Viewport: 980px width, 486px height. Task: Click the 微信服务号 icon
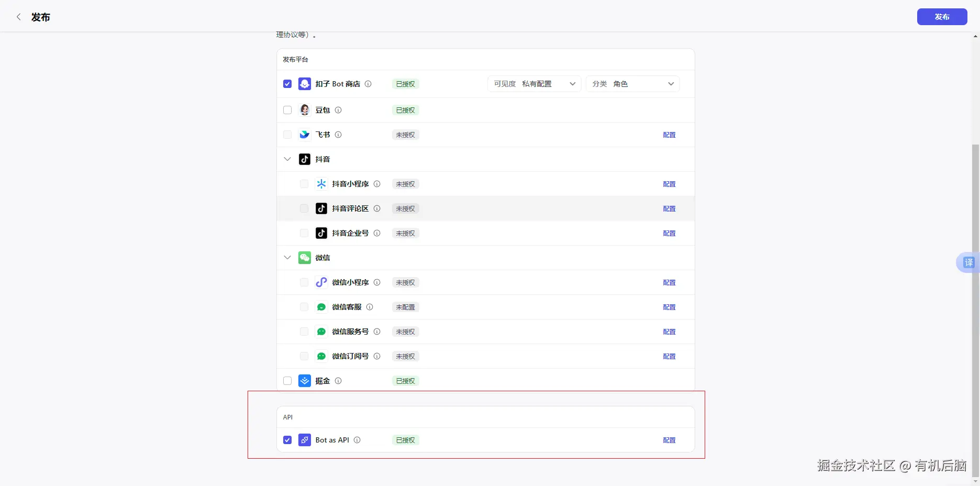click(321, 332)
